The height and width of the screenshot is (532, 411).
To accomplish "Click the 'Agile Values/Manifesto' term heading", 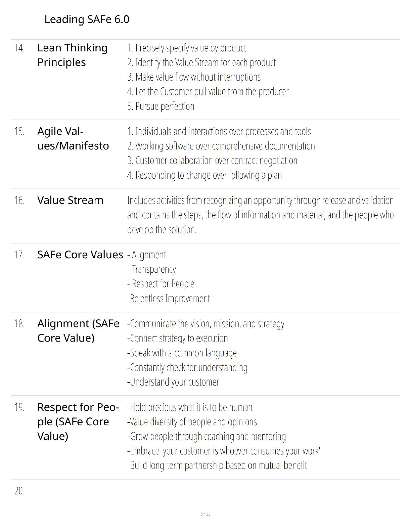I will pos(73,138).
